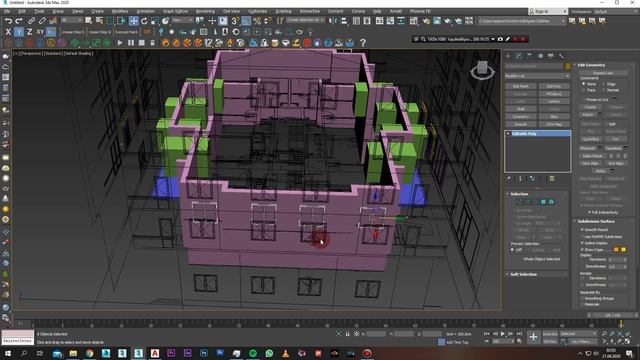Select the Edge constraint radio button

pyautogui.click(x=604, y=84)
